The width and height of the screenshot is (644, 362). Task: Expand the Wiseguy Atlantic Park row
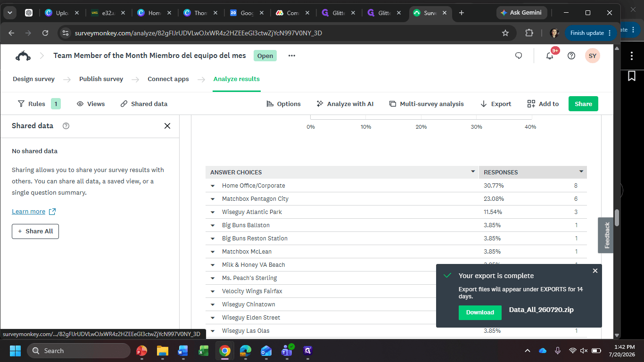point(213,212)
